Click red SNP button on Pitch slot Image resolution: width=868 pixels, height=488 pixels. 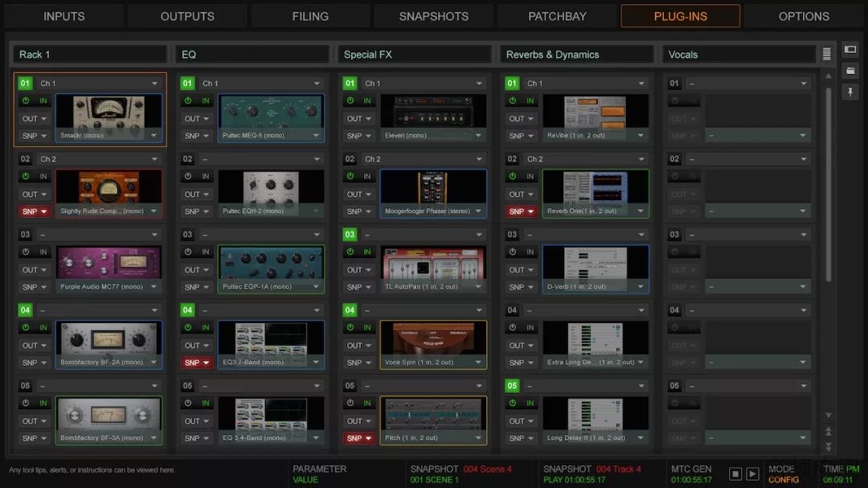(358, 438)
